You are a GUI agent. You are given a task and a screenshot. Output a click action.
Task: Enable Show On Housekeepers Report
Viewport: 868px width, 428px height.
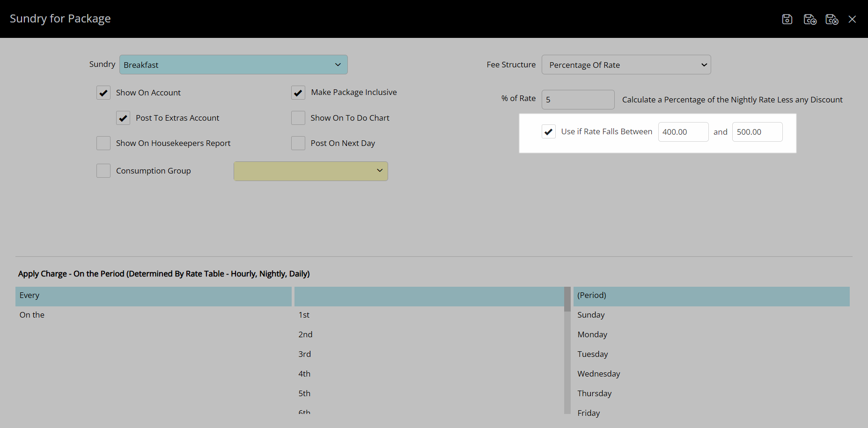tap(103, 143)
